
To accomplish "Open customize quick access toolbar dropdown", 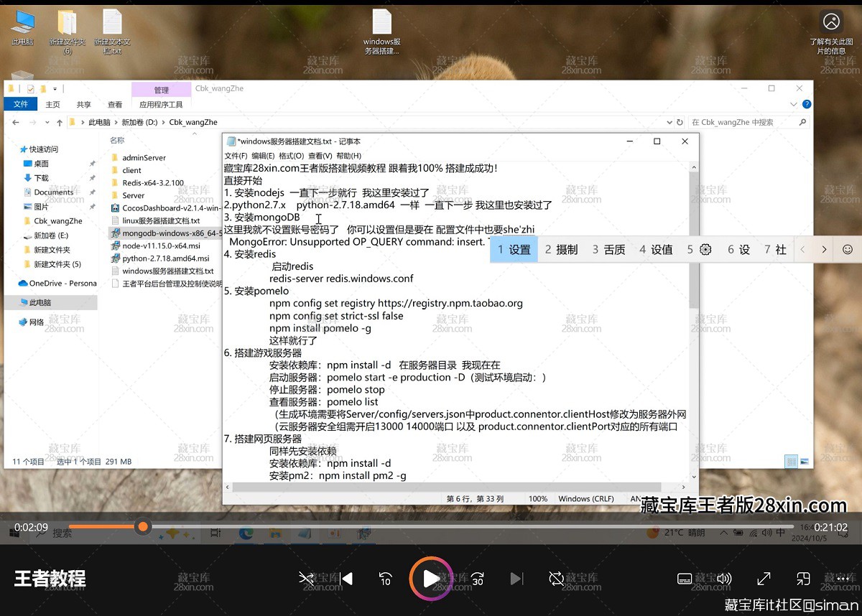I will click(x=55, y=89).
